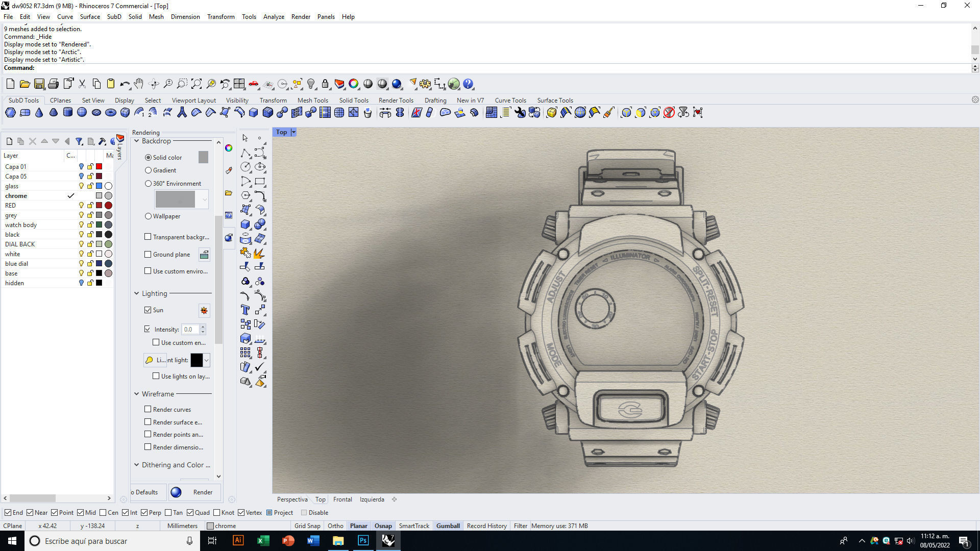Viewport: 980px width, 551px height.
Task: Click the blue color swatch of glass layer
Action: click(x=99, y=186)
